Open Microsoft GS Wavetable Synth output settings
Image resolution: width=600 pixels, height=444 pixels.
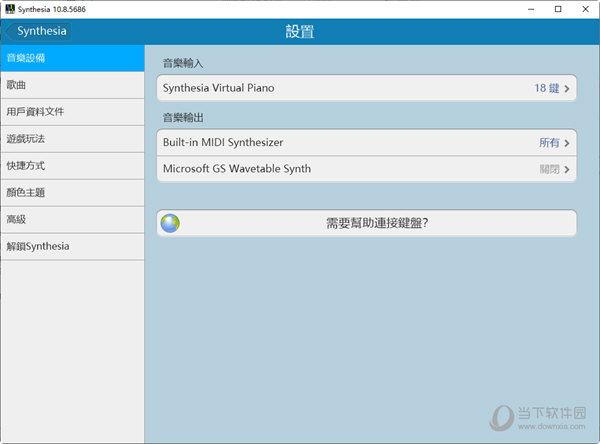367,169
